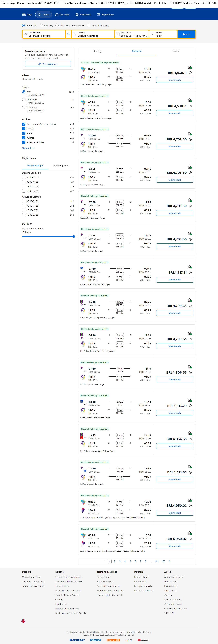Click the Leaving from Sao Paulo field

pyautogui.click(x=44, y=34)
